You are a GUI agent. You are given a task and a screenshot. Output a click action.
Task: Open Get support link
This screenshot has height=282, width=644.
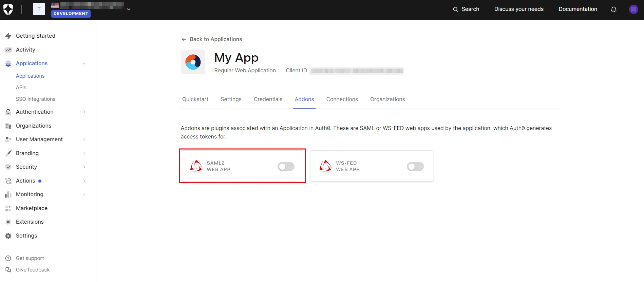(x=30, y=258)
